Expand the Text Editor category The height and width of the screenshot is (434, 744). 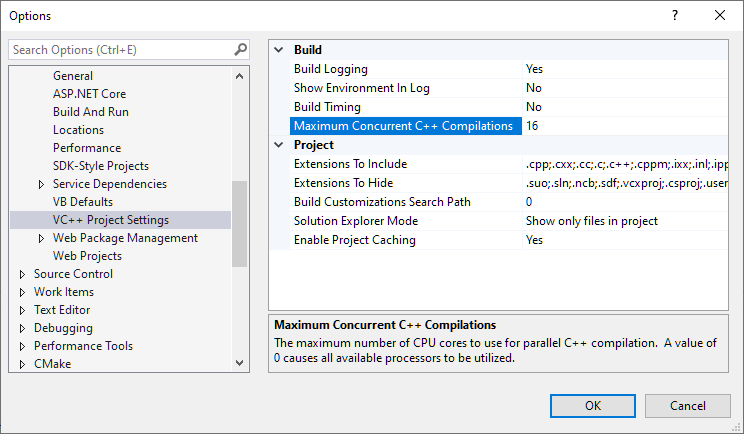[x=23, y=310]
